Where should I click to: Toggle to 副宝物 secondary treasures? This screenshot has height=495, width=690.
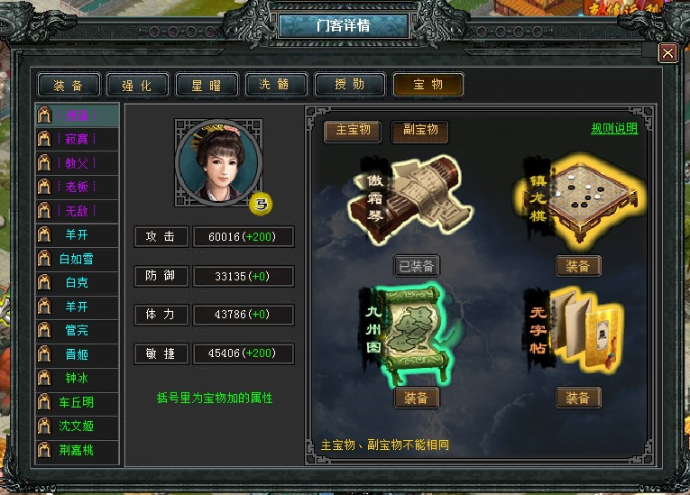click(420, 131)
